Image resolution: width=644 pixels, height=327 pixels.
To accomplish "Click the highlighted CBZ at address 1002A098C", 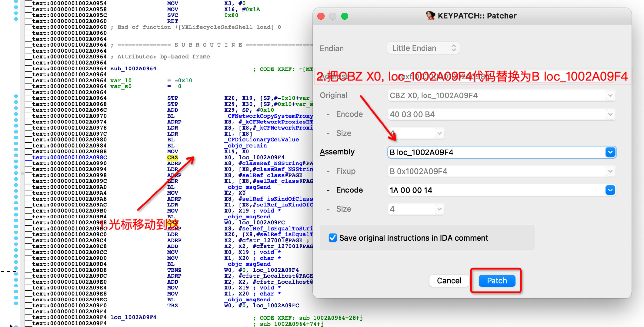I will coord(172,157).
